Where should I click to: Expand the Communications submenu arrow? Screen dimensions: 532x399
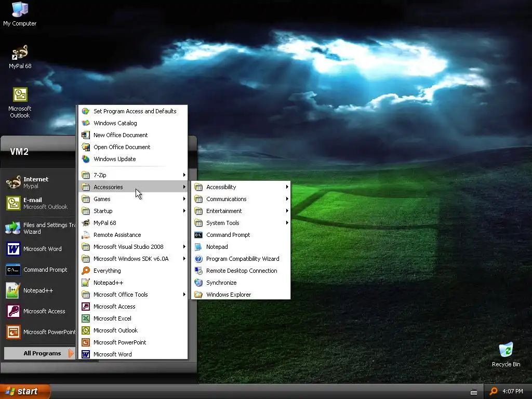coord(287,199)
